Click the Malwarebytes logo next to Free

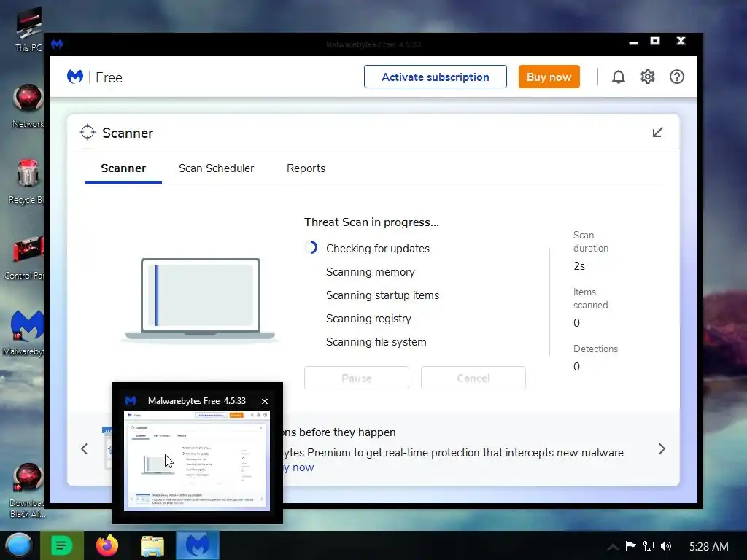[x=75, y=77]
